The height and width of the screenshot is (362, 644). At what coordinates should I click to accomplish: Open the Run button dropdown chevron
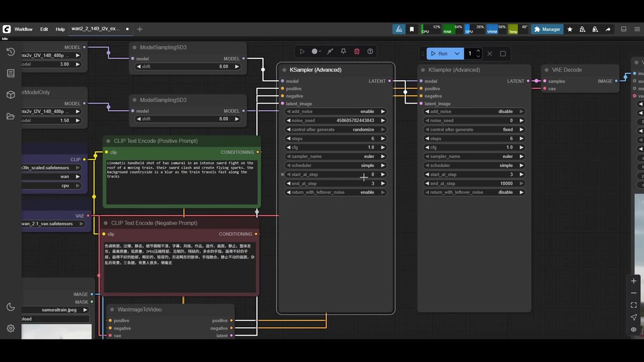pyautogui.click(x=457, y=54)
